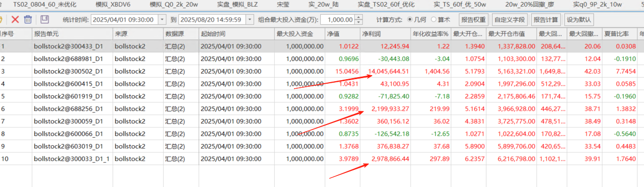Switch to the 实q0_9P_2k_10w tab
The image size is (644, 187).
598,4
